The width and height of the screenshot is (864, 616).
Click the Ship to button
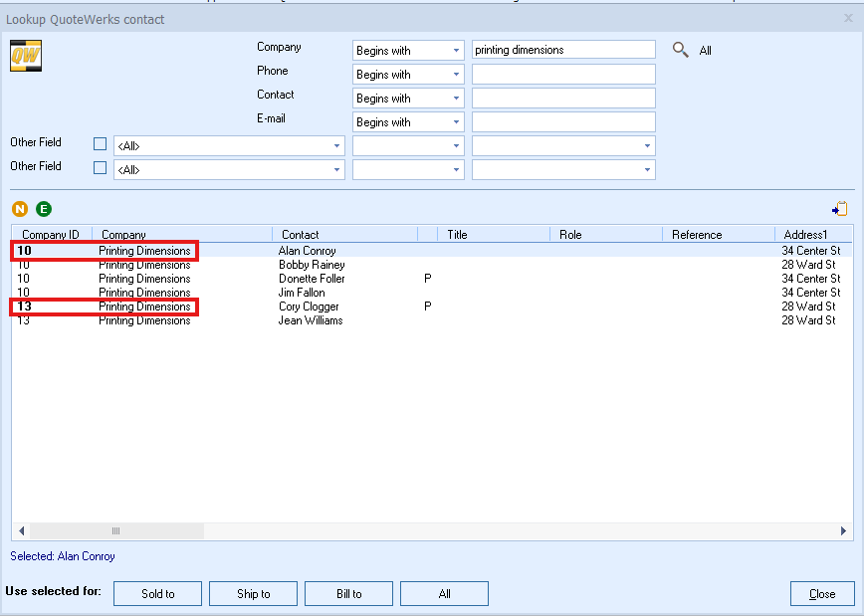(254, 593)
